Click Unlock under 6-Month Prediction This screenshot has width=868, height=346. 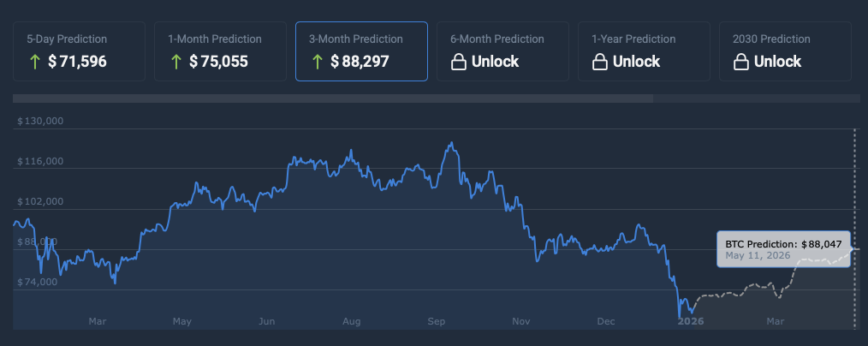click(496, 62)
